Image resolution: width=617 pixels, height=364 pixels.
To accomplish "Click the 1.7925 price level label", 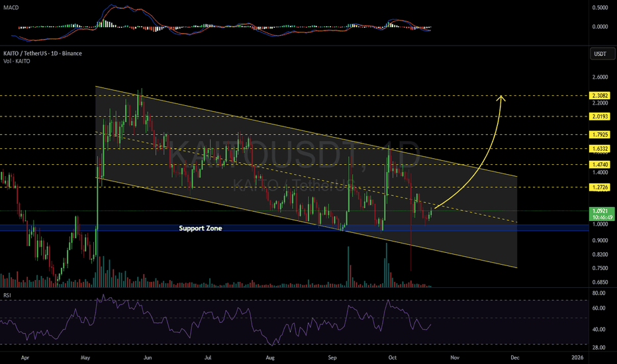I will pyautogui.click(x=600, y=134).
